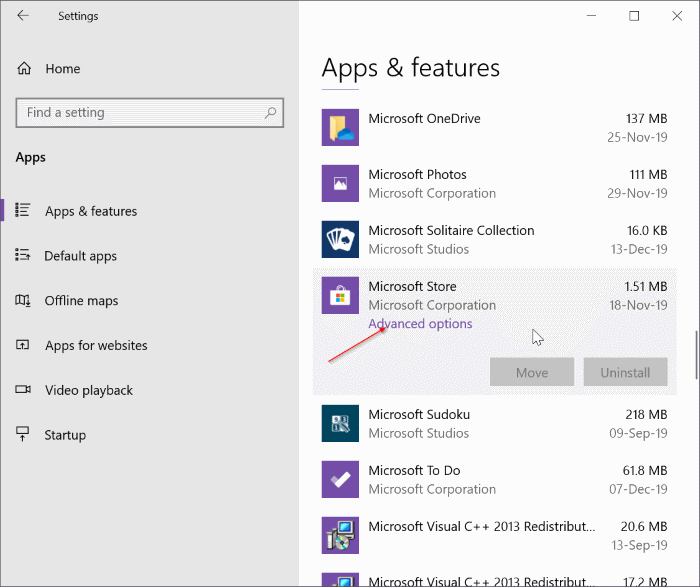700x587 pixels.
Task: Click the Apps section heading
Action: (x=30, y=158)
